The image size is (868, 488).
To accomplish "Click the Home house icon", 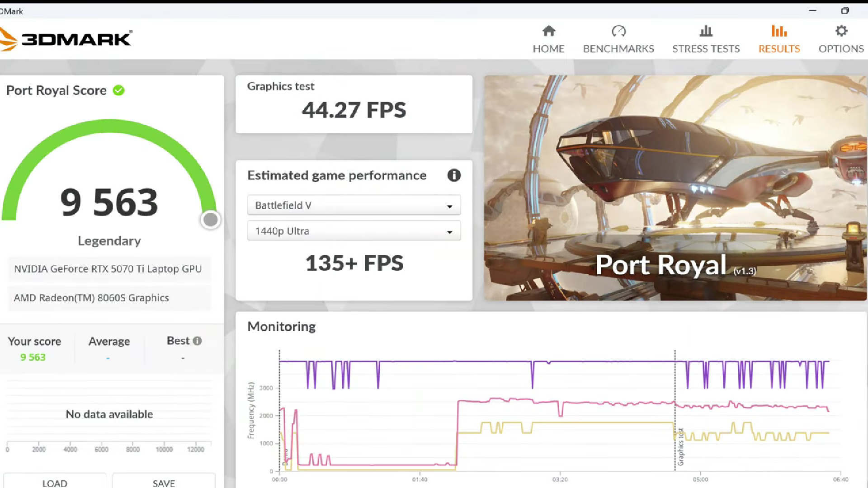I will tap(548, 31).
